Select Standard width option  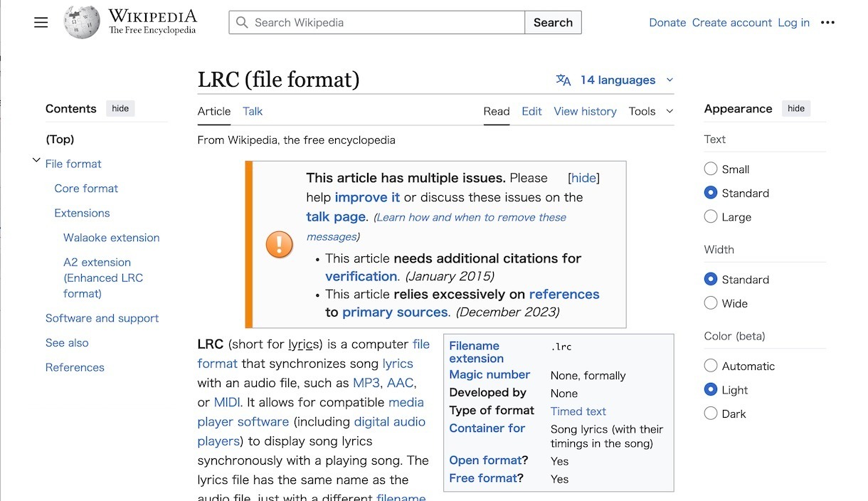tap(710, 279)
